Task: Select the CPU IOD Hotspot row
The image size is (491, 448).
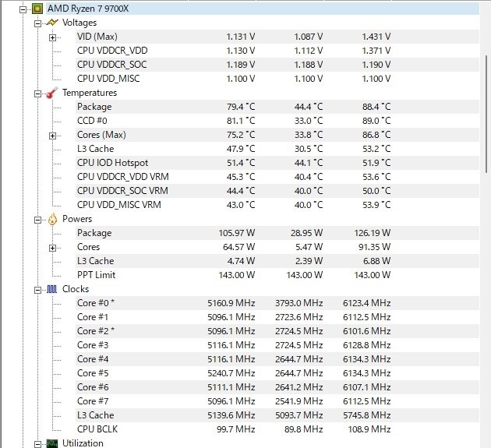Action: [277, 163]
